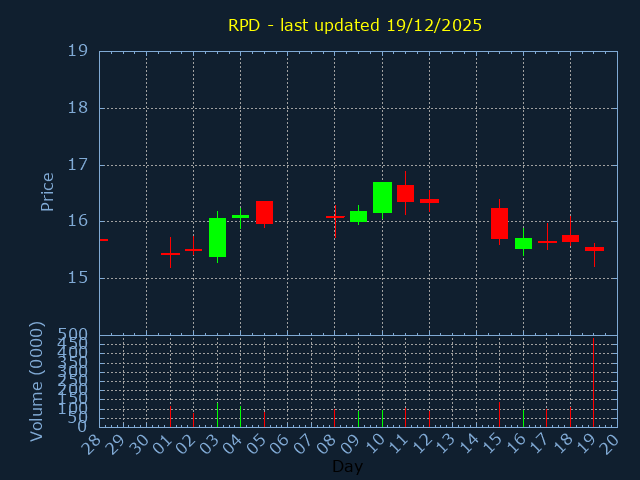Click the red candle on day 12

(429, 201)
